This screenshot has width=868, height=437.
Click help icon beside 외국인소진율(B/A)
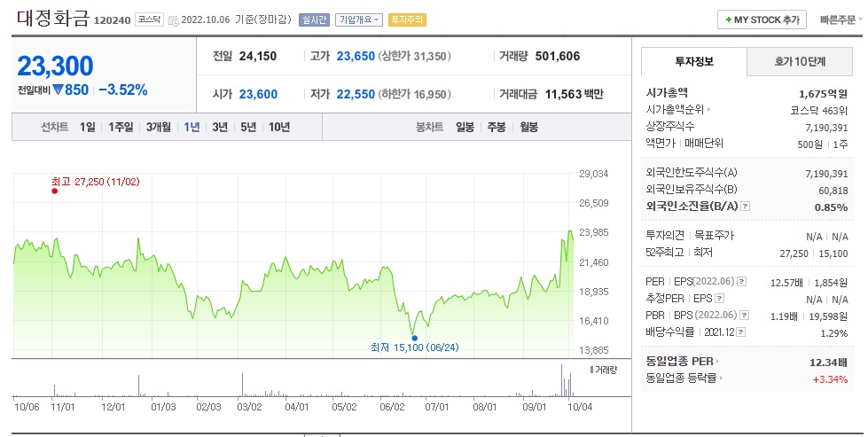coord(745,207)
